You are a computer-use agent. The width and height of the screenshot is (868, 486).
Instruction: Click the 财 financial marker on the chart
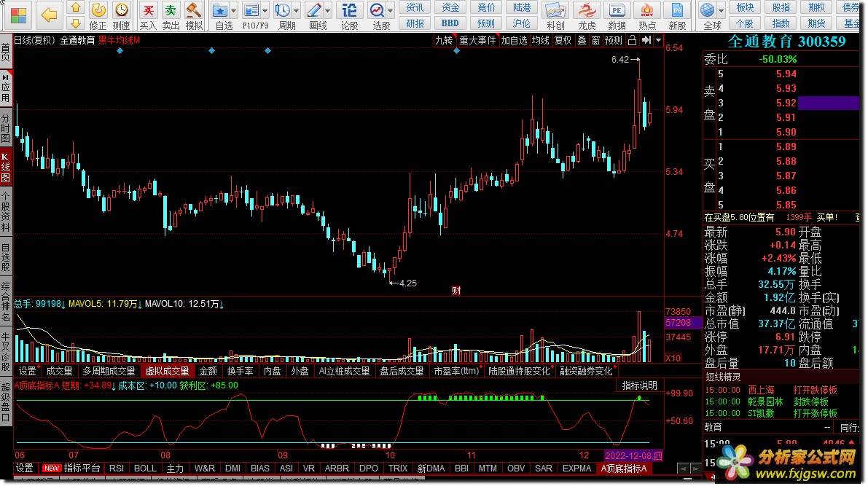pyautogui.click(x=456, y=291)
